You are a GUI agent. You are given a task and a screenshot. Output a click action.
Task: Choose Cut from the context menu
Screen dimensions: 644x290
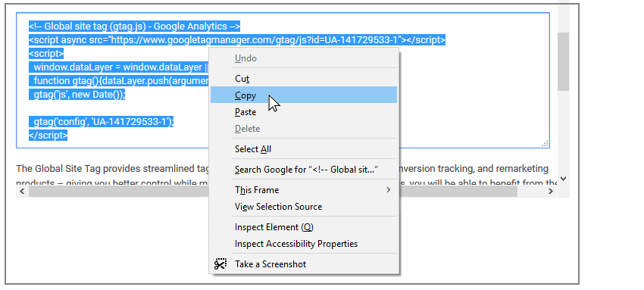pos(304,78)
